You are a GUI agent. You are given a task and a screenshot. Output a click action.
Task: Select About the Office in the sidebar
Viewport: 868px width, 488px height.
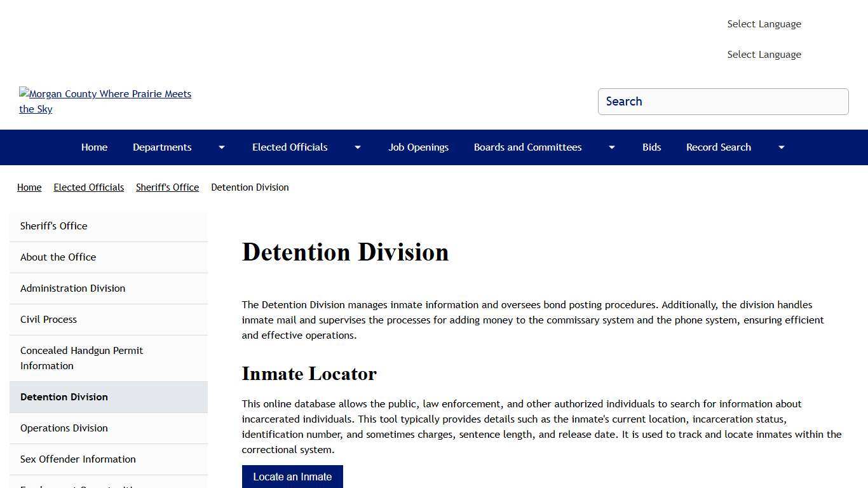point(58,257)
